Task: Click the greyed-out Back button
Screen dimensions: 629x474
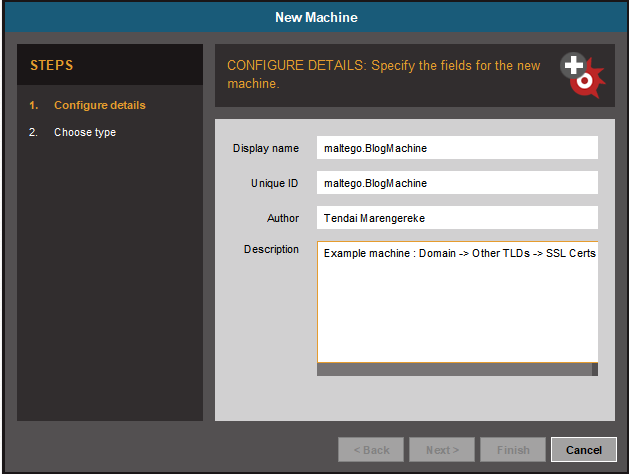Action: (x=371, y=450)
